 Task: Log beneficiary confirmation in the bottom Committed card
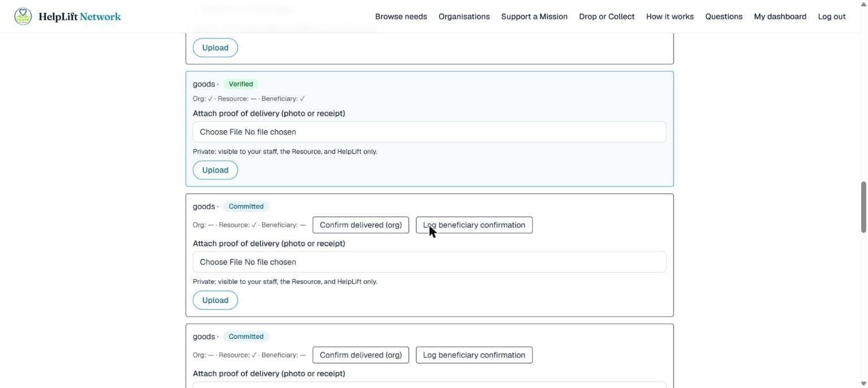click(474, 355)
